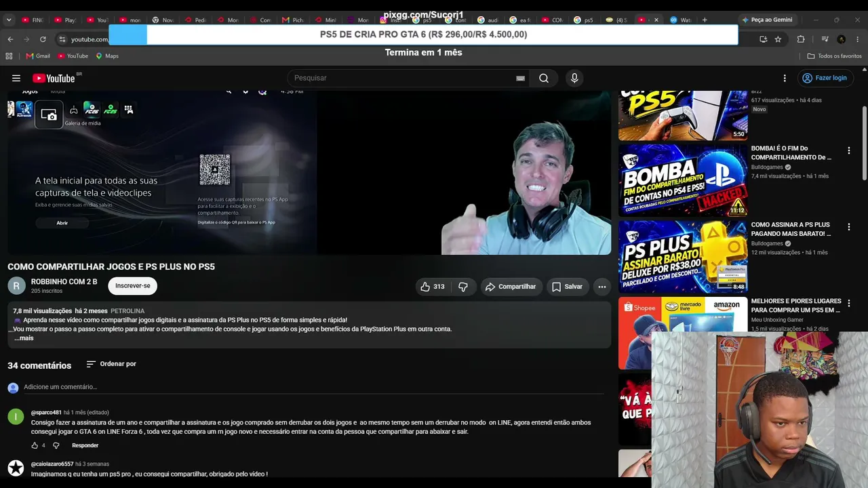Open the @caiolazaro6557 commenter avatar
Screen dimensions: 868x488
[16, 468]
